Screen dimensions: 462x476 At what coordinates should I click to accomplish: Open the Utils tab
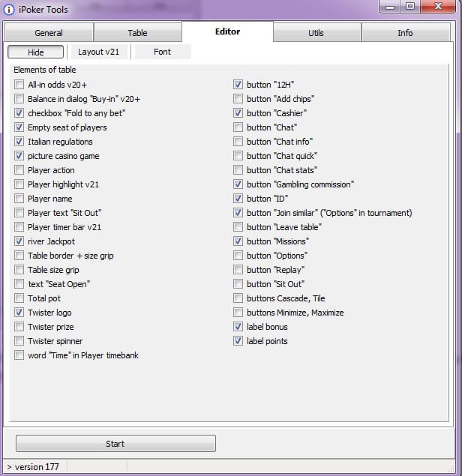pyautogui.click(x=316, y=33)
